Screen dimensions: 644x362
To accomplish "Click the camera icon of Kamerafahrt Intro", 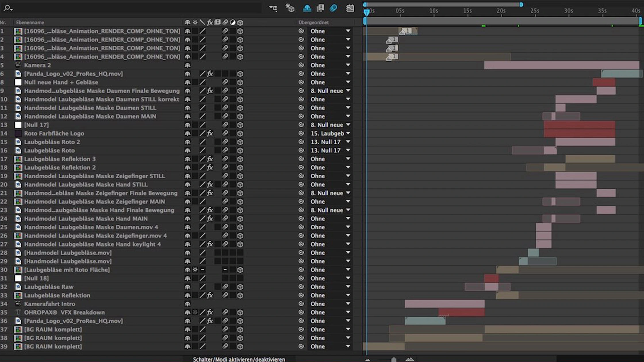I will click(x=18, y=303).
